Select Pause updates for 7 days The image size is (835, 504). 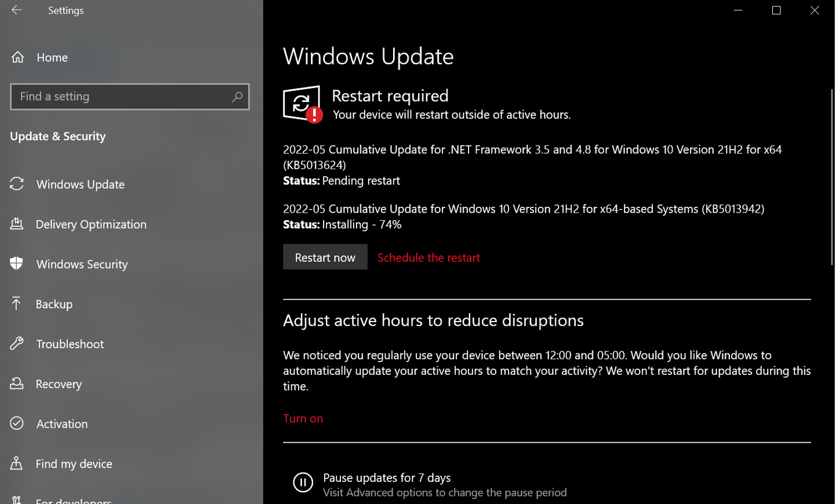click(387, 477)
